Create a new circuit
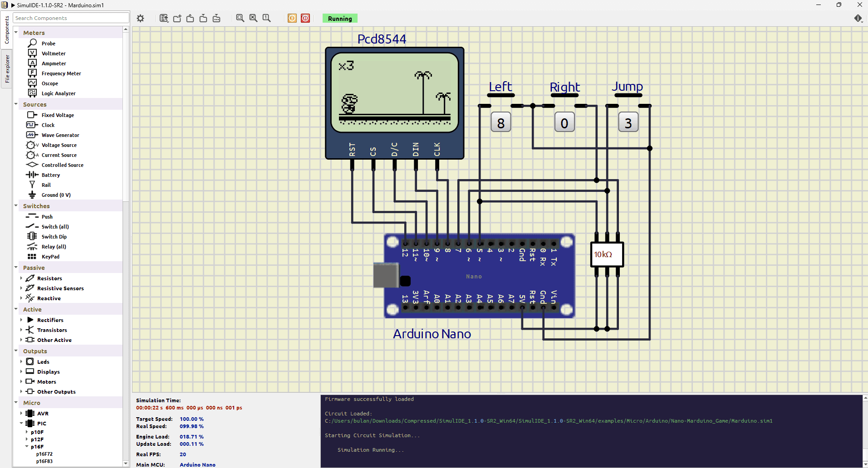The image size is (868, 468). point(177,19)
